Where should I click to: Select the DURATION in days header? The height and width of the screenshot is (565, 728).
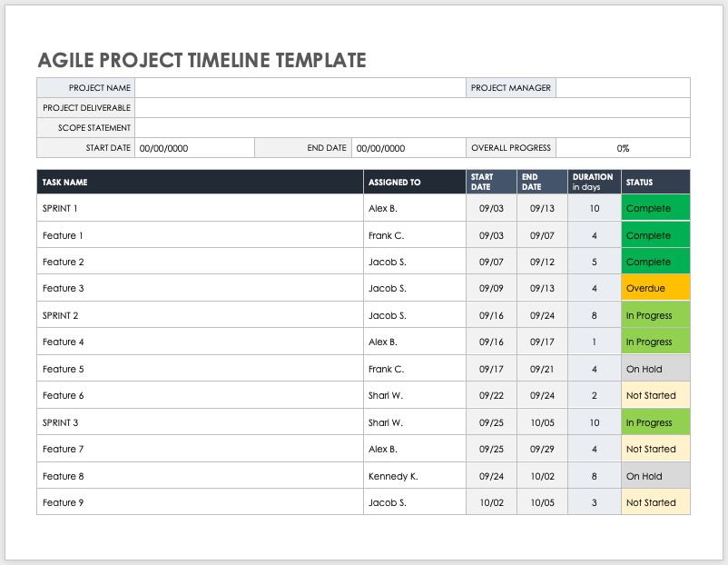click(593, 182)
